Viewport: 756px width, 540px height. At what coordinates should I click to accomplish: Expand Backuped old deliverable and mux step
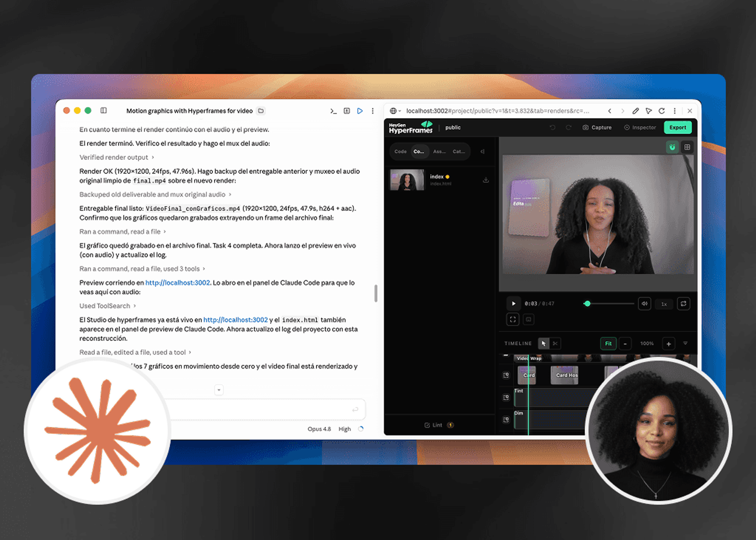[x=155, y=194]
